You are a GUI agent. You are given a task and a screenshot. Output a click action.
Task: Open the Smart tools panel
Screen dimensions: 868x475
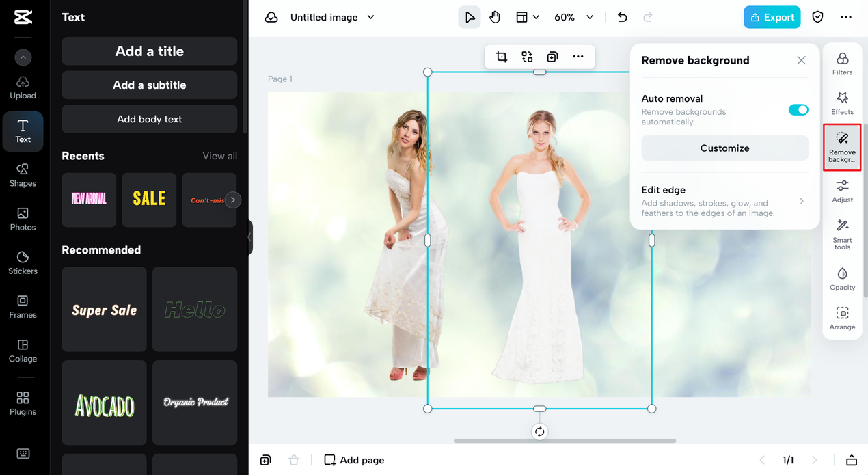coord(842,234)
